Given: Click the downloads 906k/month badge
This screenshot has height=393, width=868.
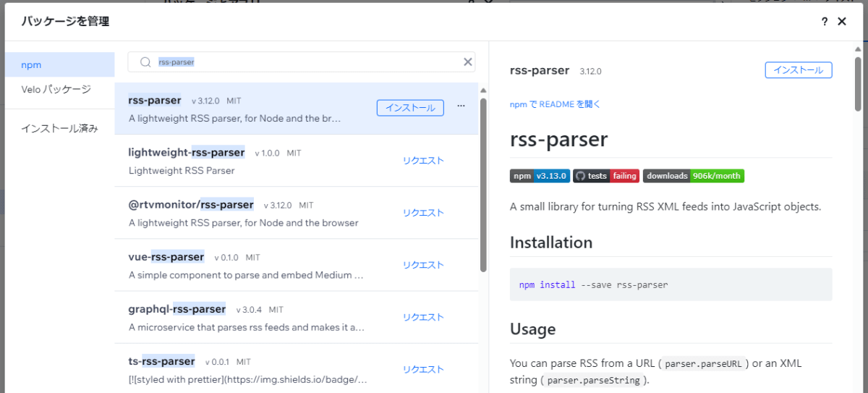Looking at the screenshot, I should point(694,176).
